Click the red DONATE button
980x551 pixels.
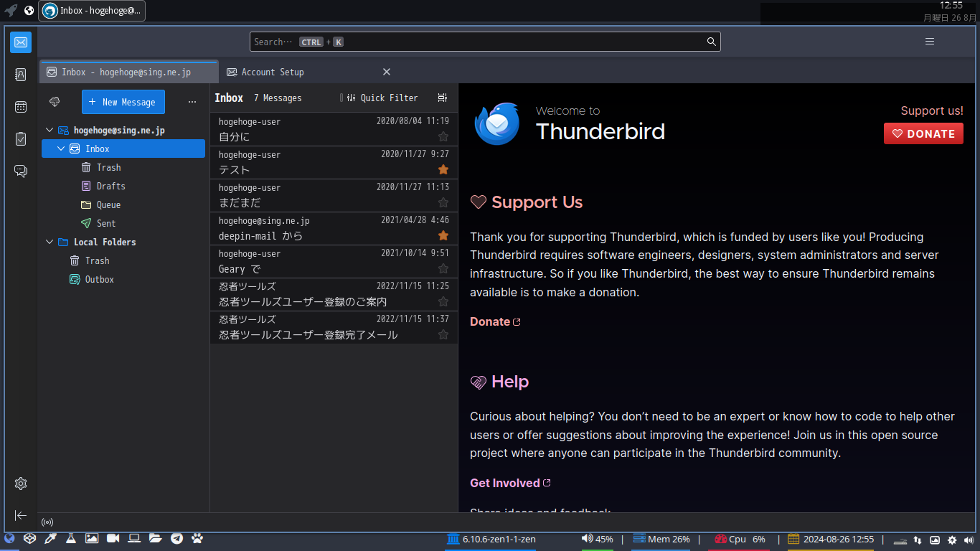(923, 133)
